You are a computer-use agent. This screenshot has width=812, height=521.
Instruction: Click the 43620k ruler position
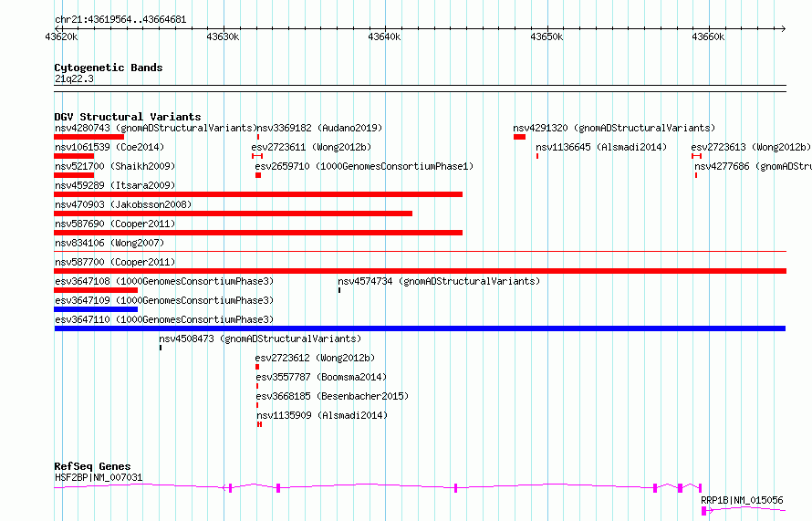click(62, 36)
